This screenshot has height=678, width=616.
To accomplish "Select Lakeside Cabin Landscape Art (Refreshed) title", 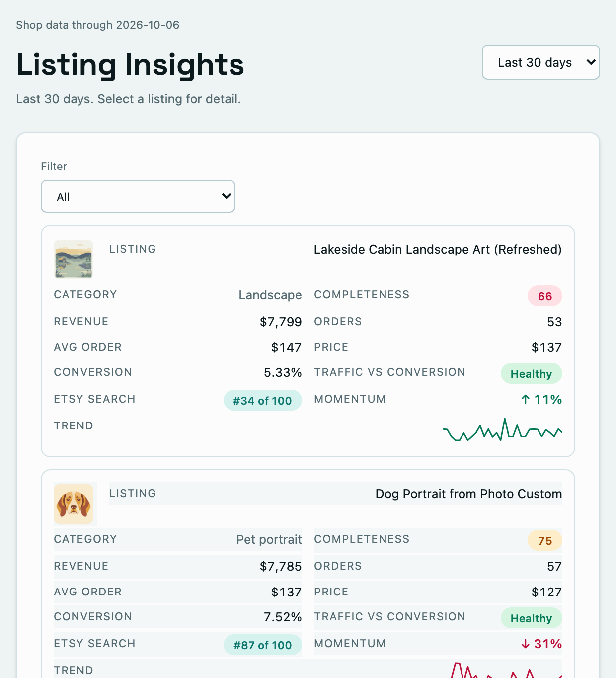I will tap(438, 249).
